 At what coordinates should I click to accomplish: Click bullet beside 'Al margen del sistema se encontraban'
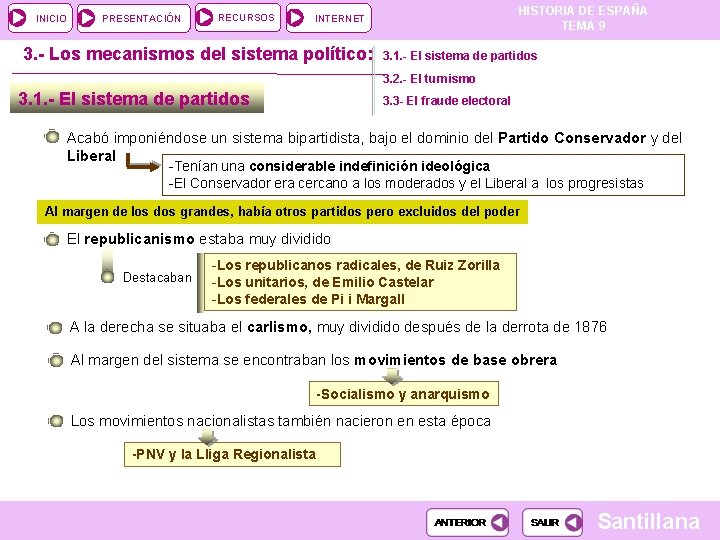click(x=56, y=360)
